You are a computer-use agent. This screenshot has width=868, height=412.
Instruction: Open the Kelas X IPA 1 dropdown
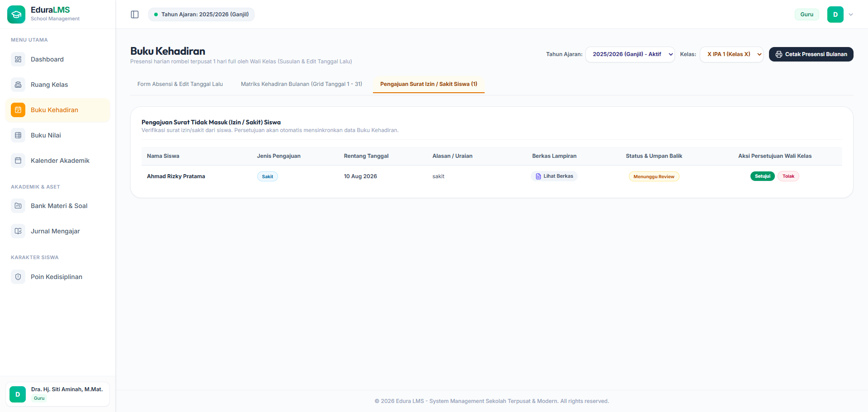point(731,54)
